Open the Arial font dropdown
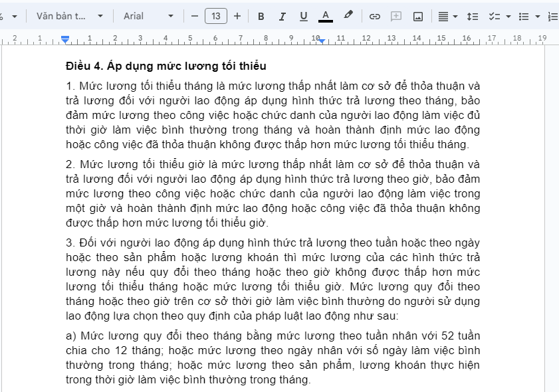 point(148,16)
